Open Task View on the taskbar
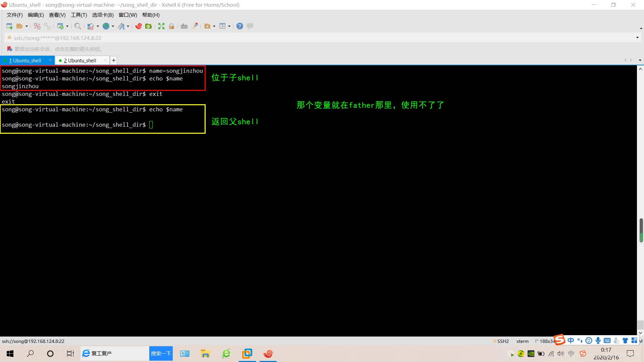Image resolution: width=644 pixels, height=362 pixels. click(70, 354)
